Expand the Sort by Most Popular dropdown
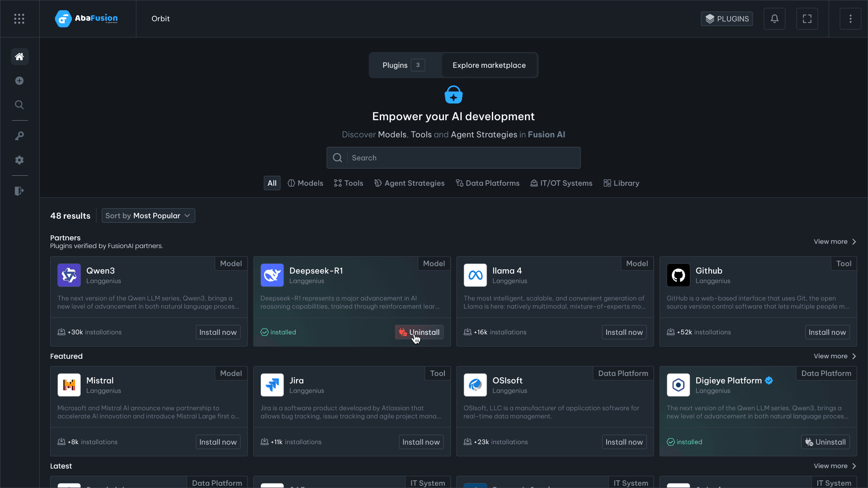 tap(148, 216)
